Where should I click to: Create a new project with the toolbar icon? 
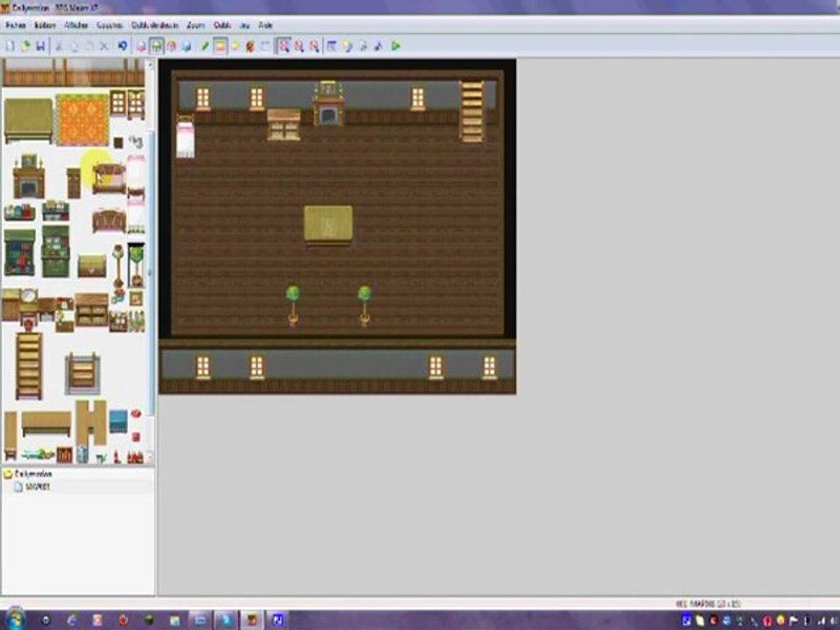click(x=10, y=46)
